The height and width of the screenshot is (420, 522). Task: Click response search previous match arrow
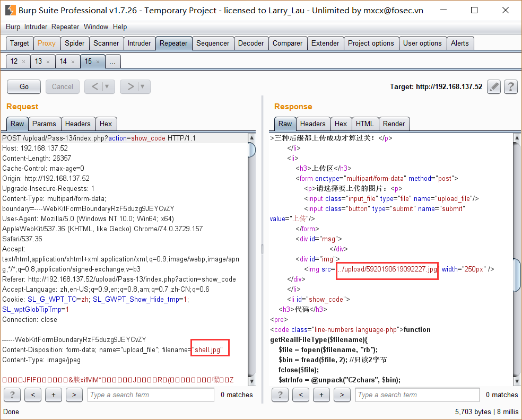point(301,395)
